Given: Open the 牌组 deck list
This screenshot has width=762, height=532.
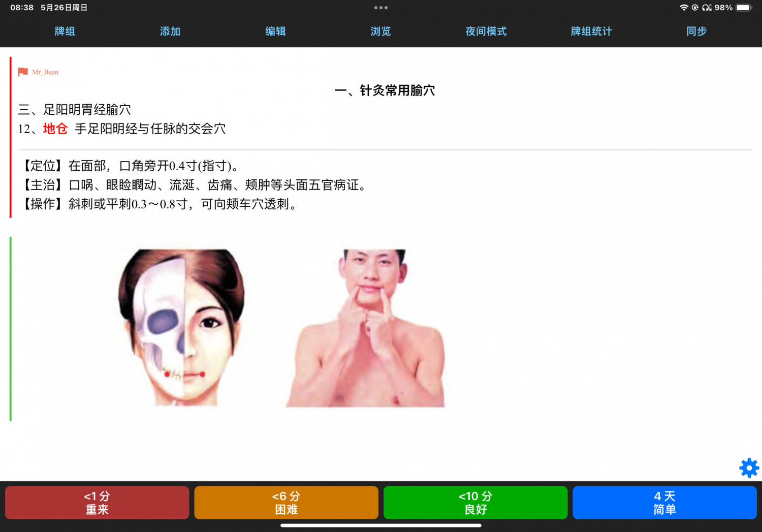Looking at the screenshot, I should coord(65,32).
